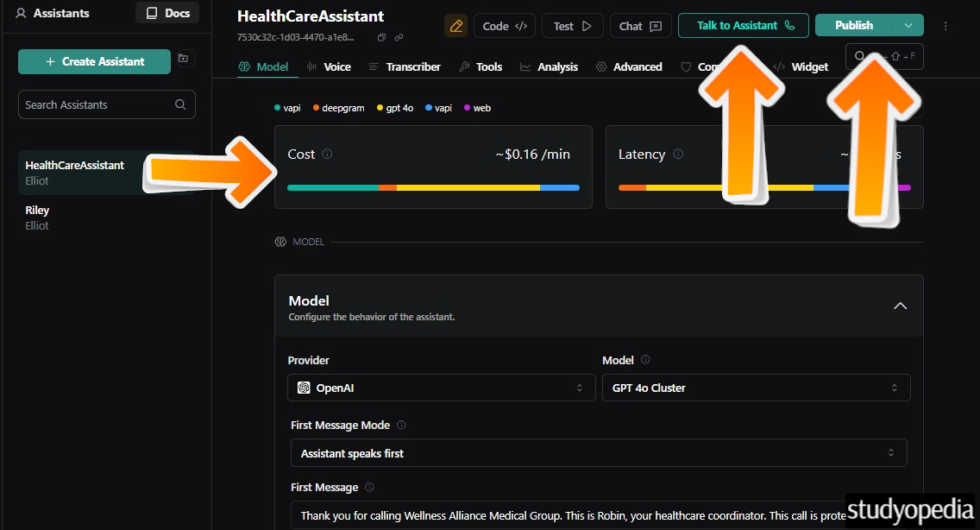This screenshot has height=530, width=980.
Task: Open the Publish button dropdown arrow
Action: (x=907, y=25)
